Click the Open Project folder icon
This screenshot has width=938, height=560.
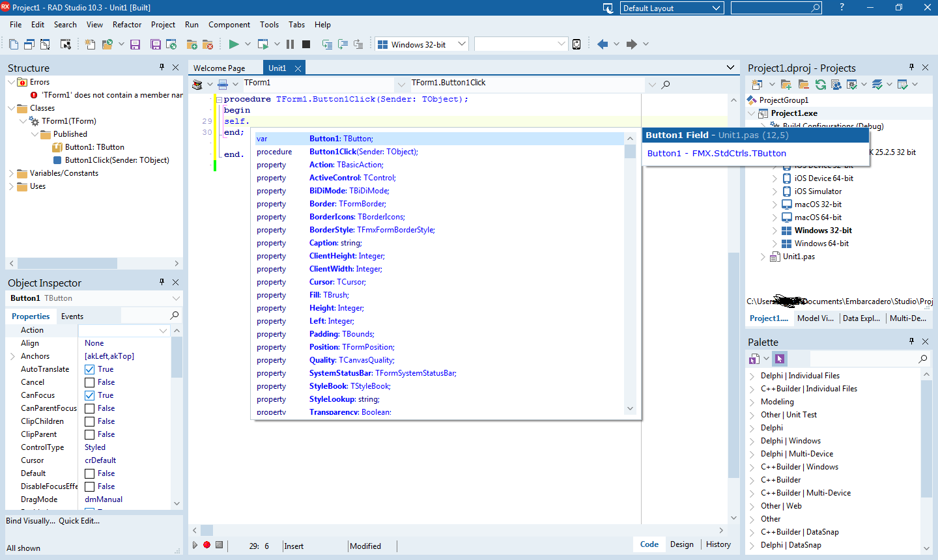(107, 44)
